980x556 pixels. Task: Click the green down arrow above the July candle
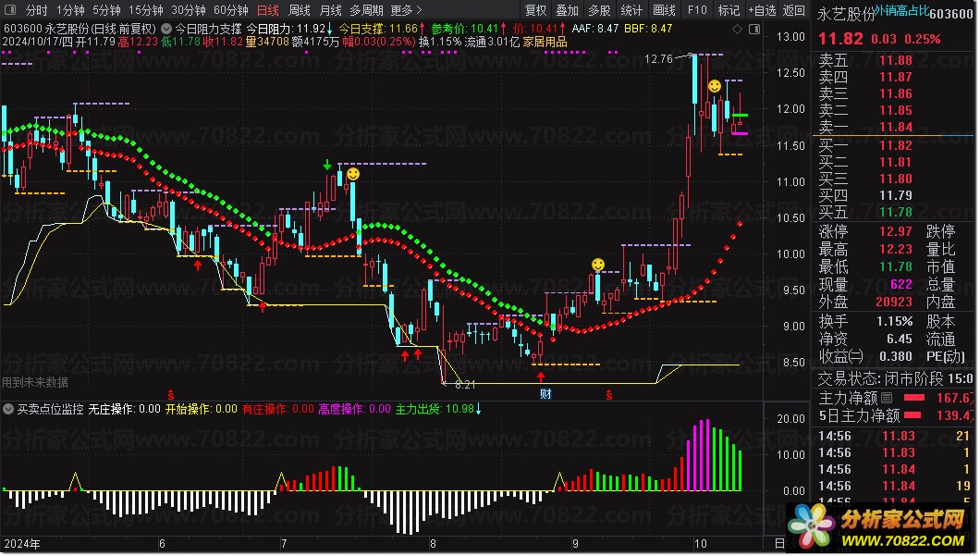click(327, 165)
